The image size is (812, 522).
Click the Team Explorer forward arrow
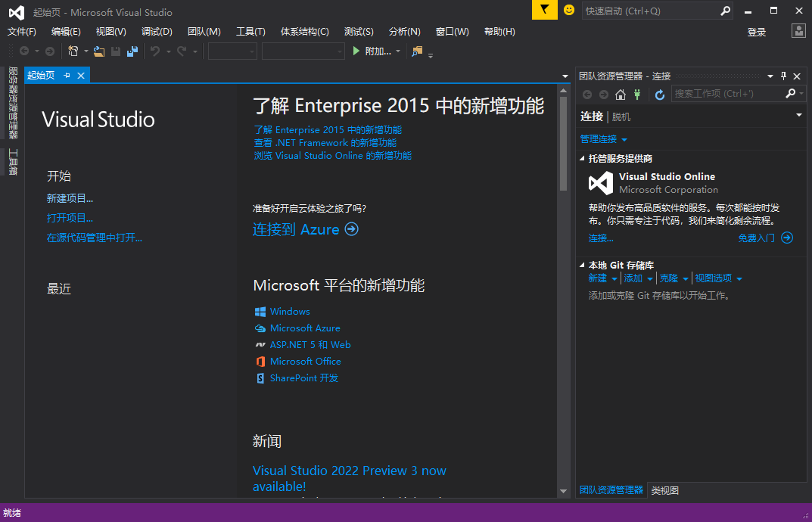pyautogui.click(x=604, y=95)
